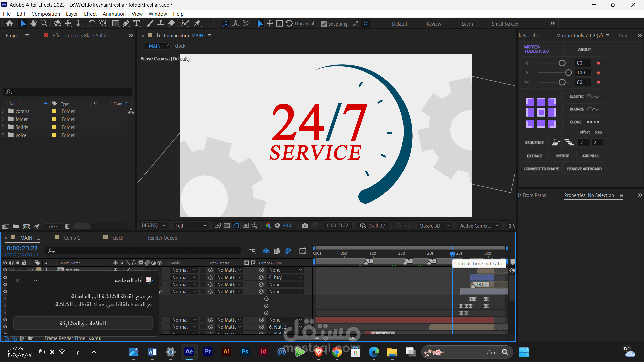This screenshot has height=362, width=644.
Task: Click the Motion Tools slider set to 100
Action: pyautogui.click(x=568, y=73)
